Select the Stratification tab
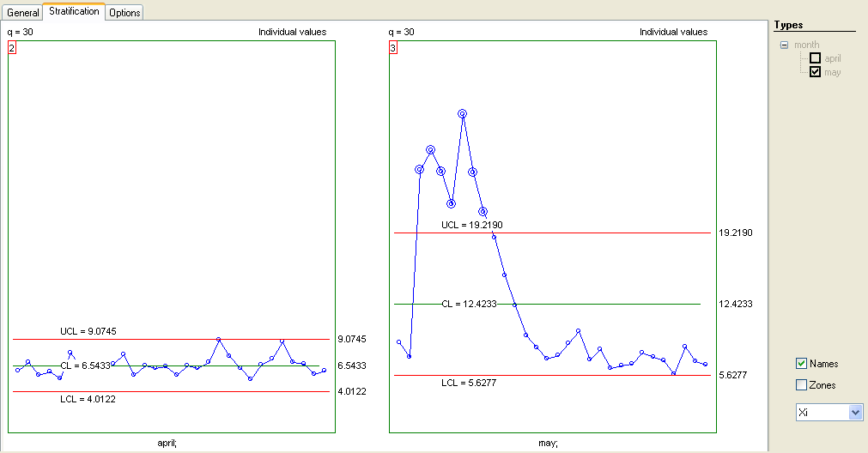Image resolution: width=868 pixels, height=453 pixels. [73, 11]
